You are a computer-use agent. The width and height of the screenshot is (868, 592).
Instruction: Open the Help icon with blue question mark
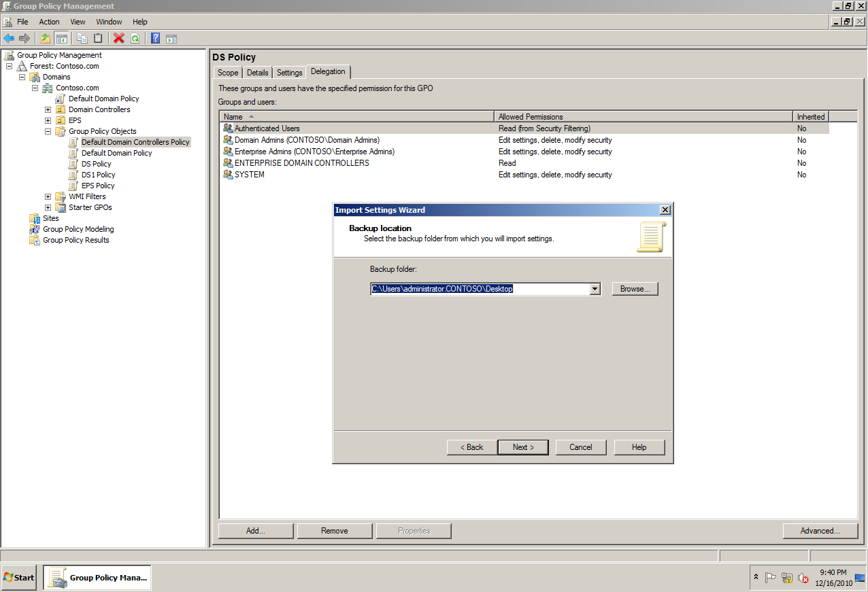point(155,38)
